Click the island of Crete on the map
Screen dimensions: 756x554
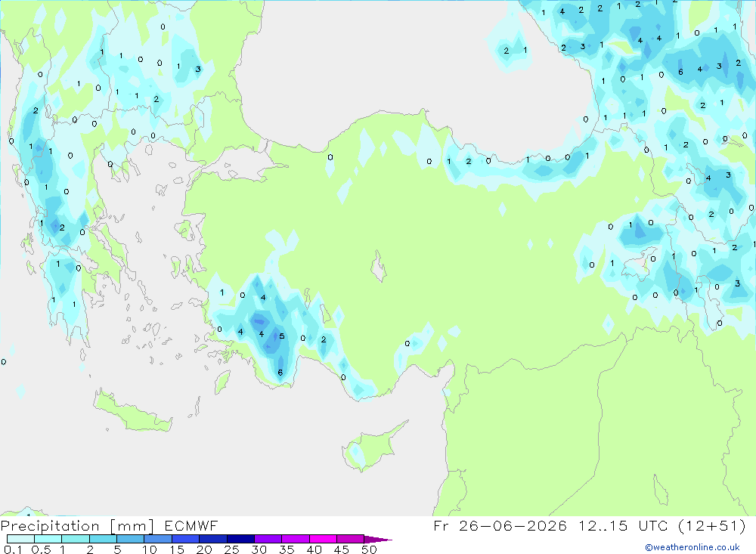(131, 411)
